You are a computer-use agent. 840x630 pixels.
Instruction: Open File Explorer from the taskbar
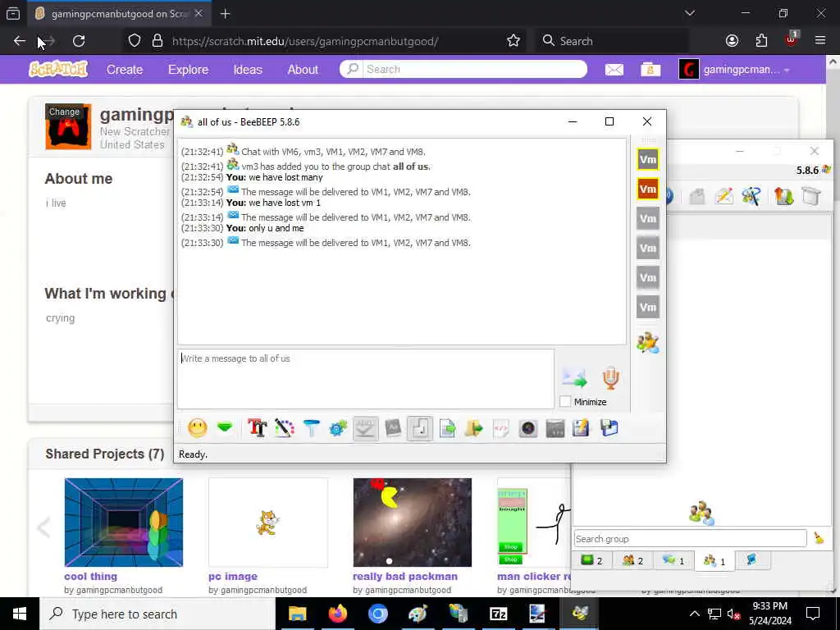pos(297,614)
